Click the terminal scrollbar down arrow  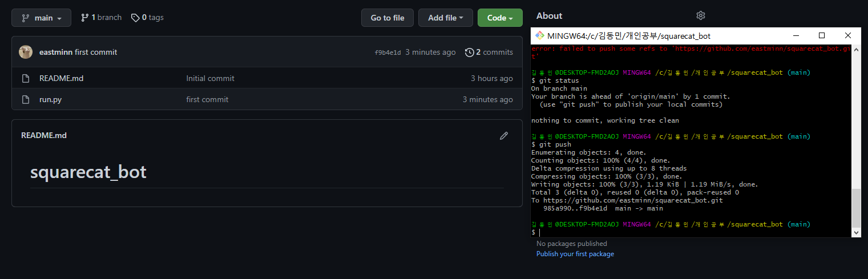click(x=856, y=232)
